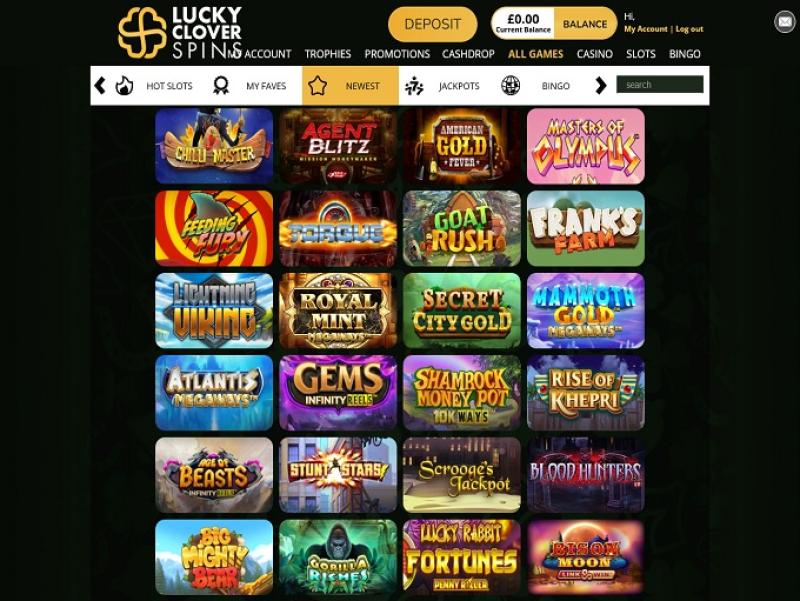Show more categories with right arrow
This screenshot has height=601, width=800.
coord(601,86)
